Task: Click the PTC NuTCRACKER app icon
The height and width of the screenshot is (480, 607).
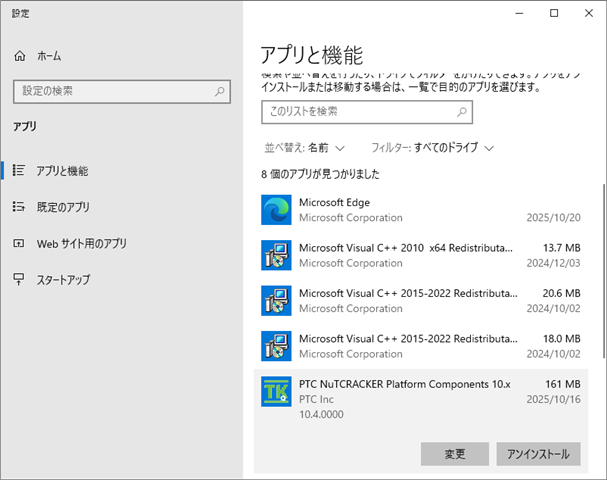Action: pyautogui.click(x=276, y=392)
